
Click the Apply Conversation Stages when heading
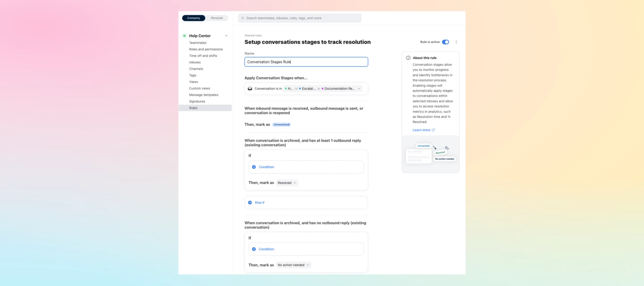click(x=276, y=78)
